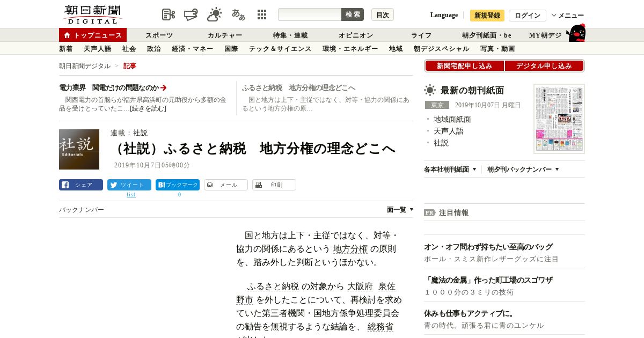Screen dimensions: 644x338
Task: Open the 連載：社説 series link
Action: click(129, 133)
